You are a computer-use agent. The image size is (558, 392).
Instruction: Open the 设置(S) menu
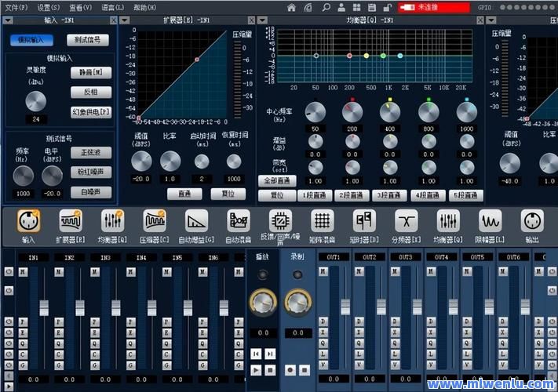point(49,7)
